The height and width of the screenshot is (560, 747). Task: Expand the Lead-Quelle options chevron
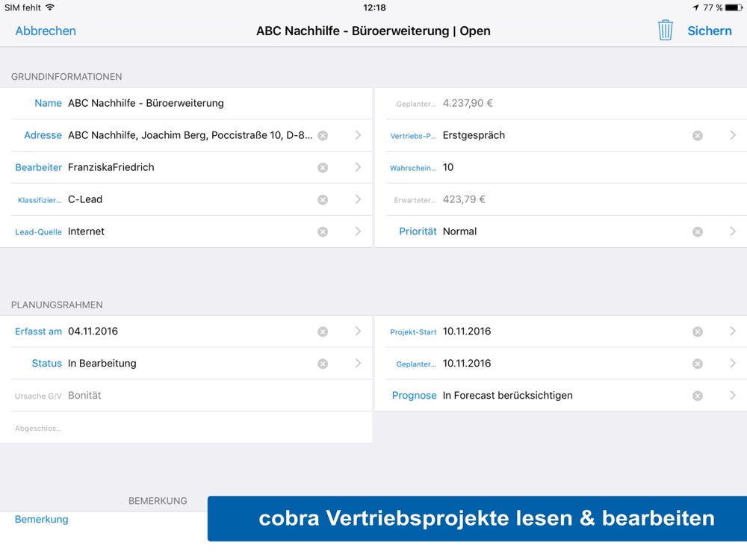[x=358, y=231]
